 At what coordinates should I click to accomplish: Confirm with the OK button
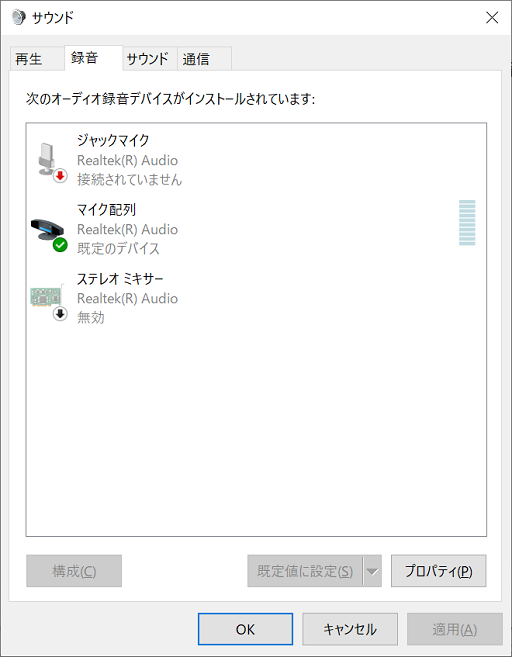[x=245, y=629]
